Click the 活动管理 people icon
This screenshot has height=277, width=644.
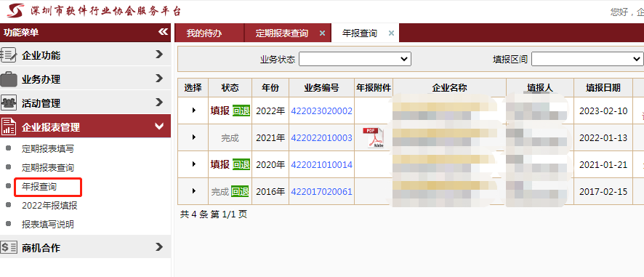9,103
